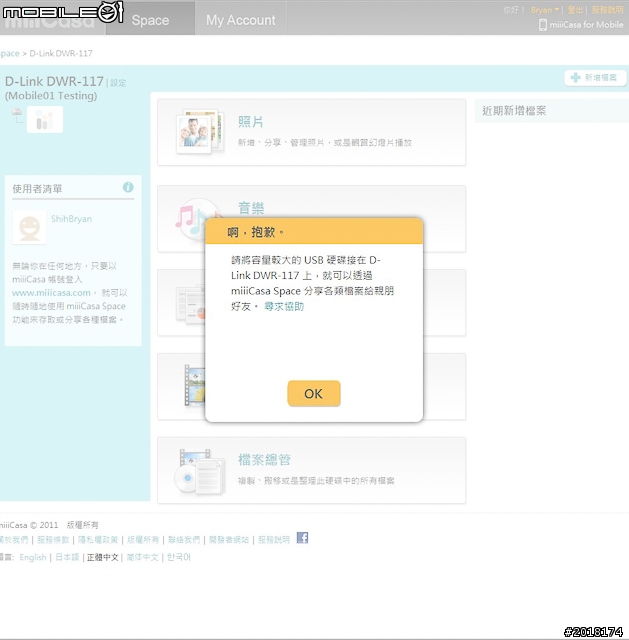Image resolution: width=629 pixels, height=640 pixels.
Task: Click the music notes icon
Action: 191,218
